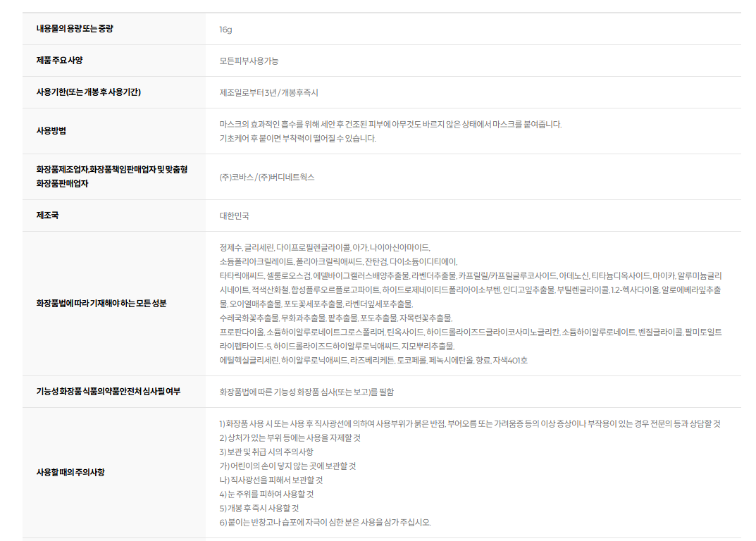This screenshot has width=756, height=541.
Task: Click the '16g' weight value
Action: click(225, 30)
